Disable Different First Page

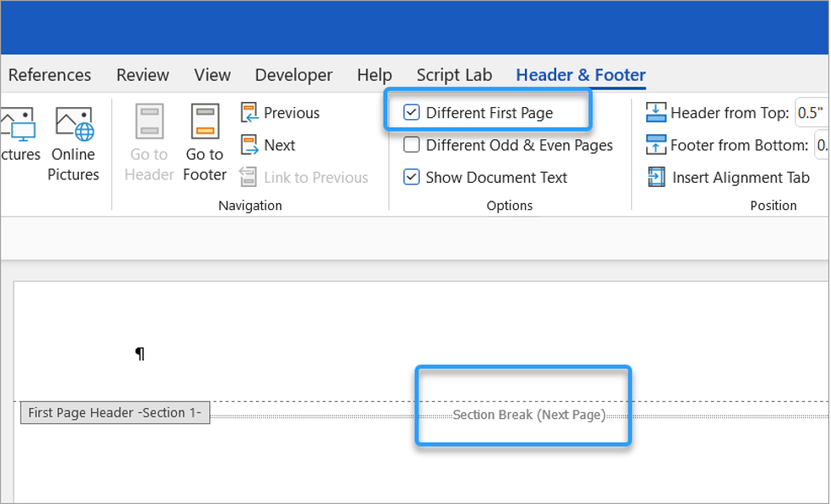[412, 112]
